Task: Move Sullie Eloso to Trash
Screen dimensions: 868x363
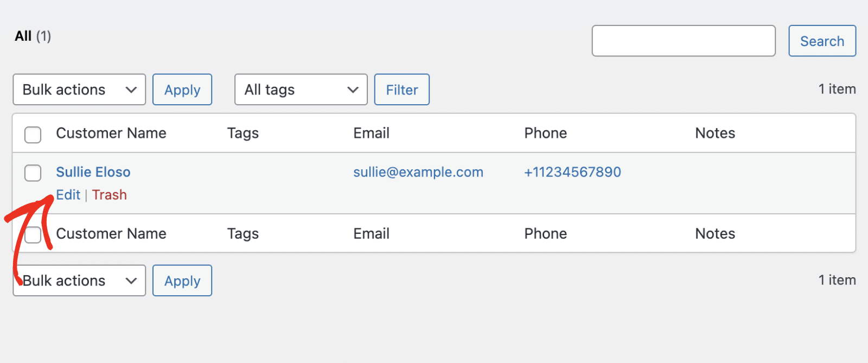Action: pyautogui.click(x=110, y=195)
